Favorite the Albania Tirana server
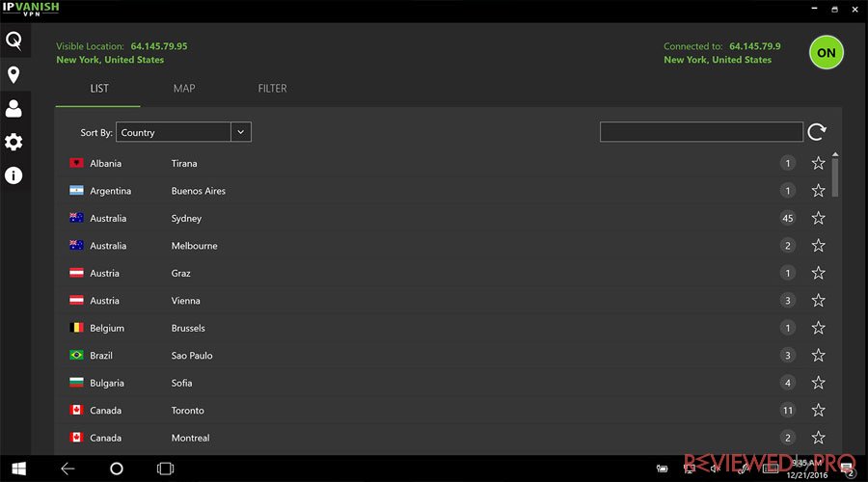The width and height of the screenshot is (868, 482). 818,163
